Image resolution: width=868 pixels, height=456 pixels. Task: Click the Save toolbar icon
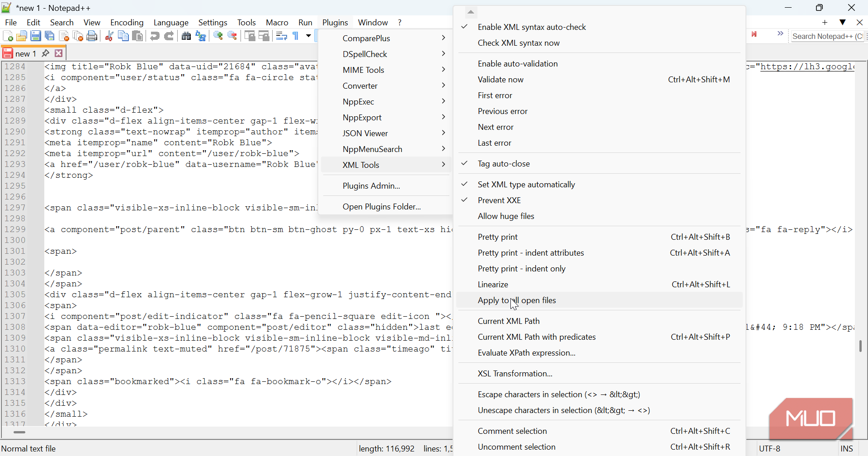pos(36,36)
